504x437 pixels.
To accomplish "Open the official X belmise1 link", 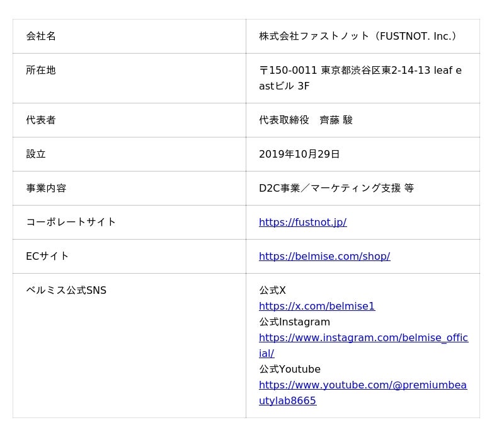I will pyautogui.click(x=317, y=306).
